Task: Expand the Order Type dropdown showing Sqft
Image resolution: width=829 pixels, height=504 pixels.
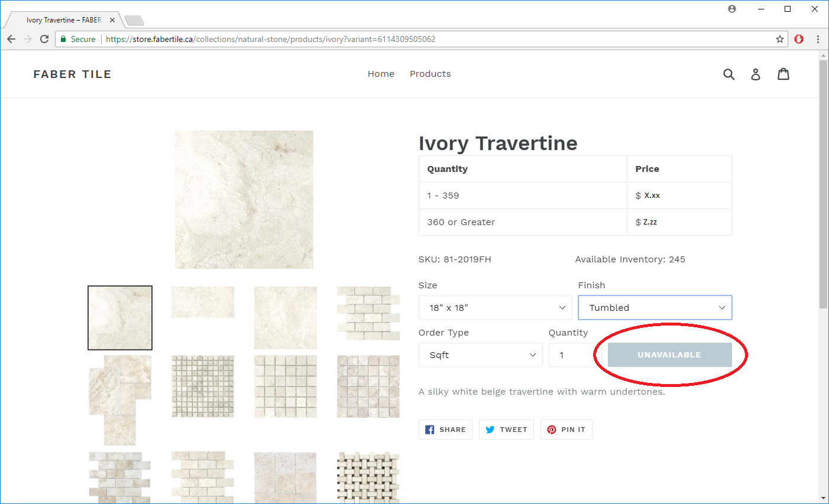Action: click(481, 355)
